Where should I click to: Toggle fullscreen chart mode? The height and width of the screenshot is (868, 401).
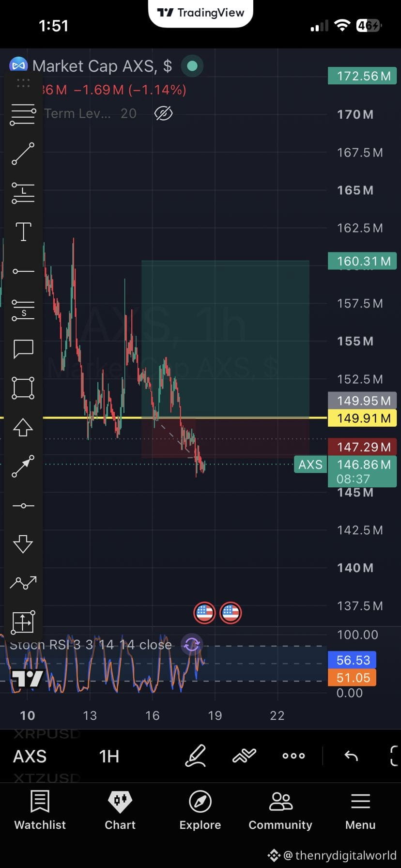tap(394, 756)
